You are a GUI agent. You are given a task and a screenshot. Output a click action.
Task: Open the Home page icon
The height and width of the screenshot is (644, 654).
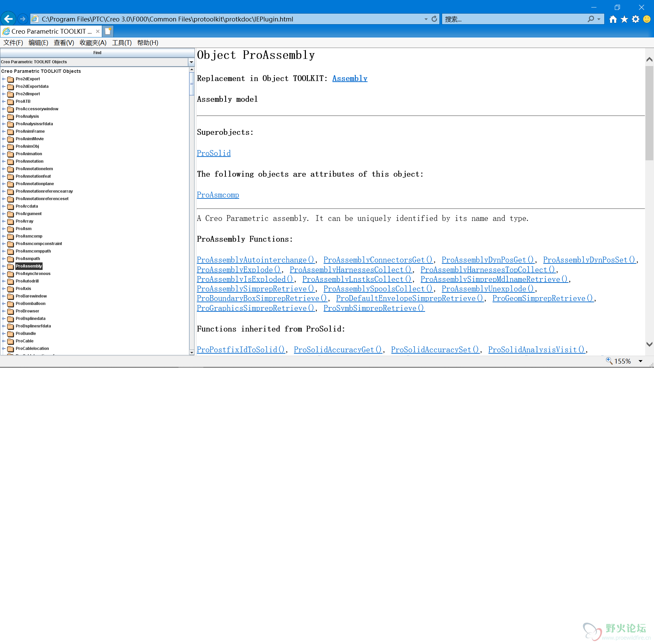[613, 19]
